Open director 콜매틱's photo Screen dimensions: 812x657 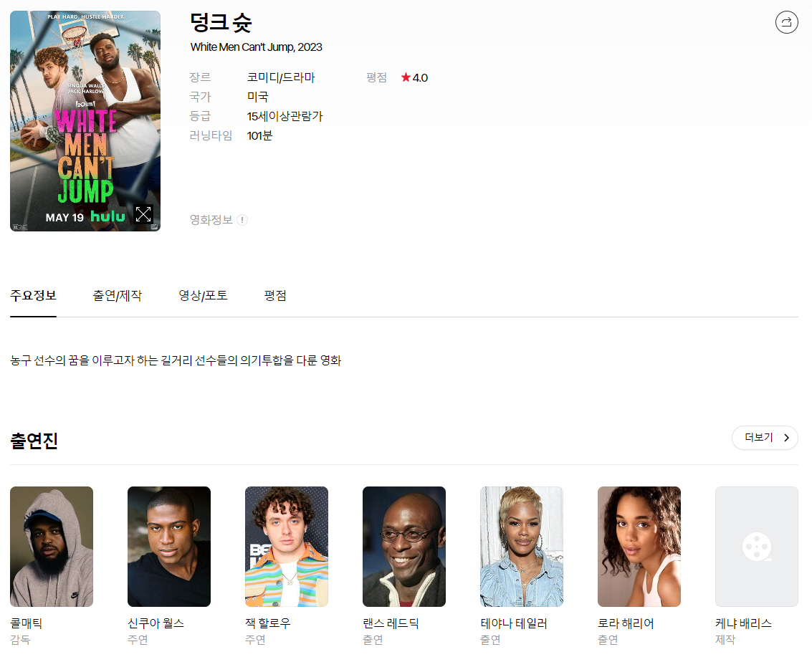[x=52, y=547]
